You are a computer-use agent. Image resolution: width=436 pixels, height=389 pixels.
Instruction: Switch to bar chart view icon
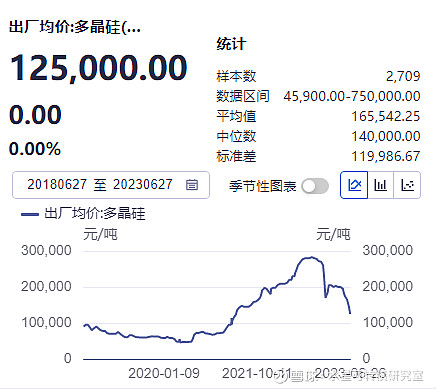point(380,185)
